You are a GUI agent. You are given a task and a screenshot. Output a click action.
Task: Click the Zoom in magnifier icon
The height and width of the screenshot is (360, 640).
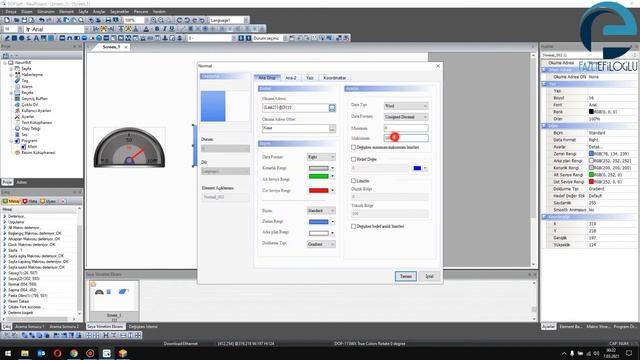click(153, 20)
